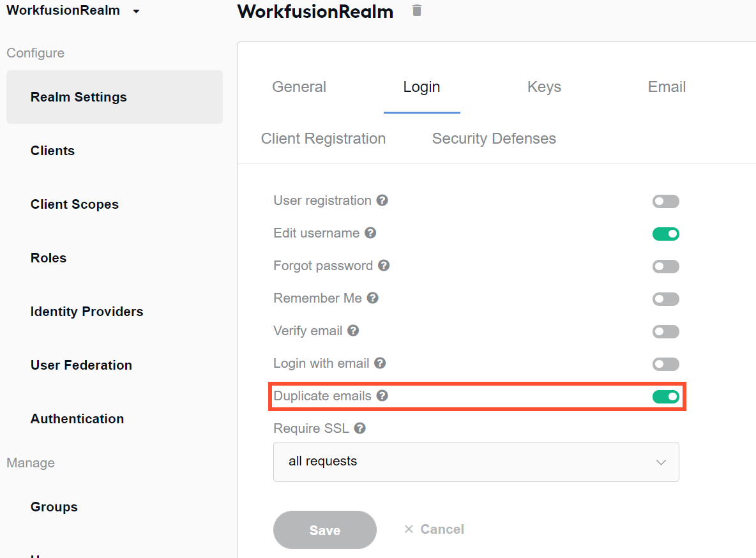
Task: Open help for Duplicate emails
Action: tap(382, 395)
